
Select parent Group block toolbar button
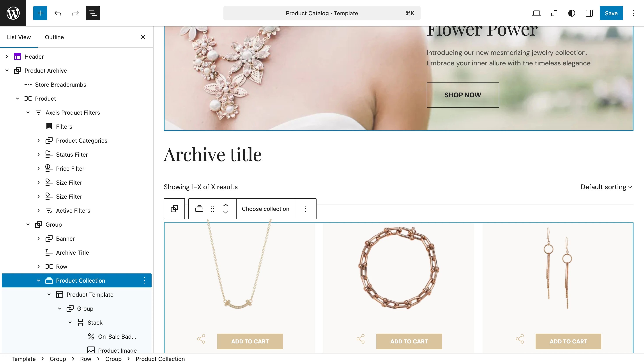pos(174,209)
